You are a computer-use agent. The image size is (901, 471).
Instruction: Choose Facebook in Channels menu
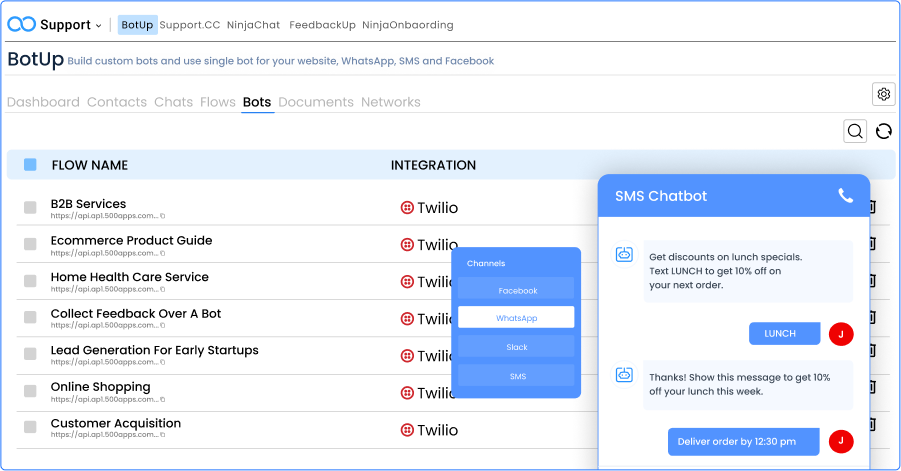(x=516, y=288)
